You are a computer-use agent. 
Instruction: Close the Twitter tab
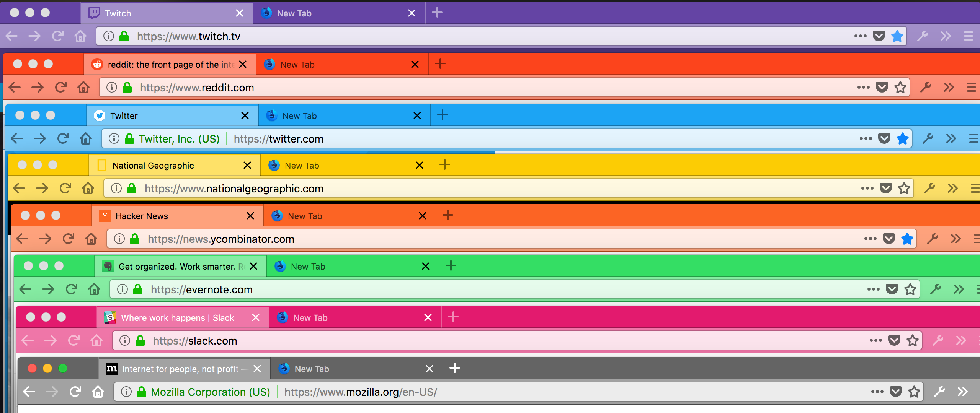pyautogui.click(x=245, y=115)
